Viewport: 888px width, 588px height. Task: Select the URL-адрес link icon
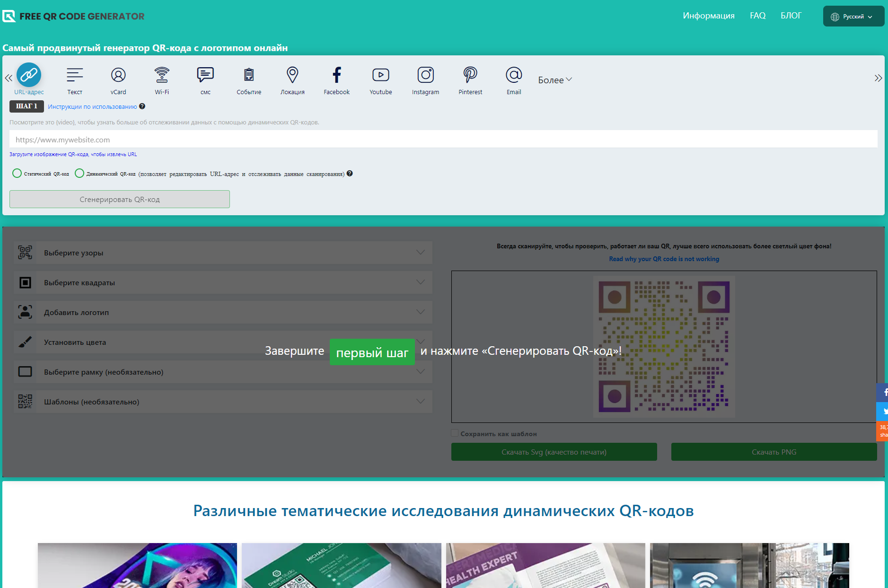tap(29, 75)
